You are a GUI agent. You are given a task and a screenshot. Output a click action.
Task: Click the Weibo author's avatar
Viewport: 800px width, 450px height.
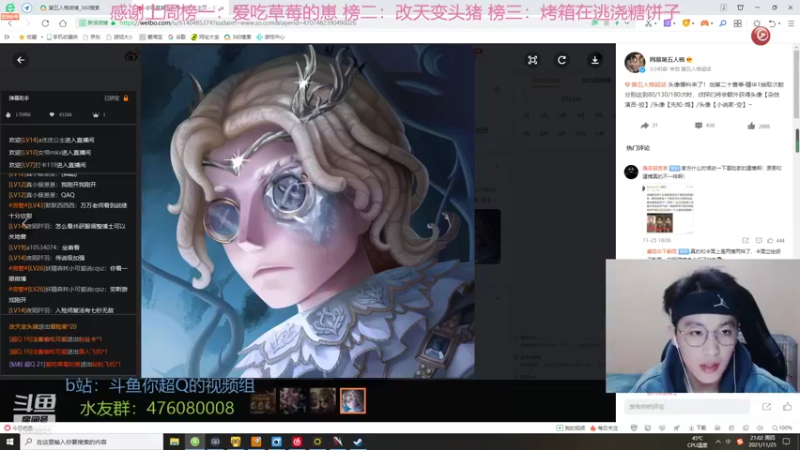tap(635, 63)
